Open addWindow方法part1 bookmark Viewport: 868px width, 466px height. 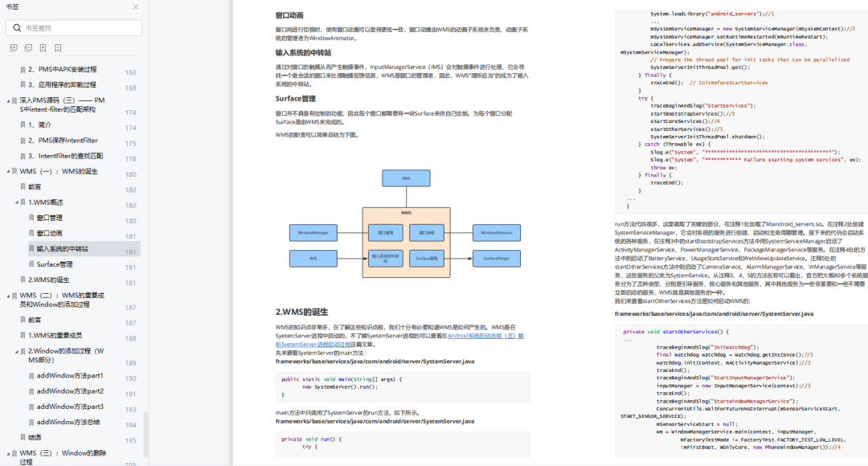[70, 376]
